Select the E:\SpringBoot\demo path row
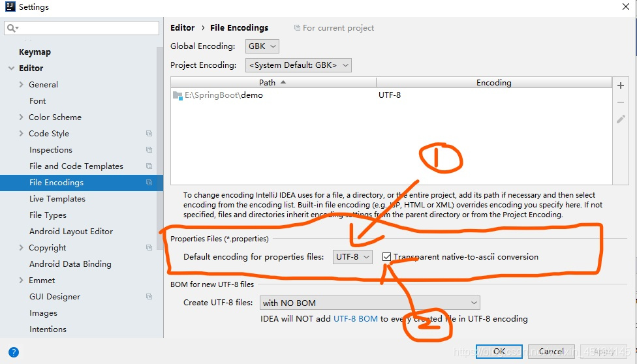This screenshot has width=637, height=364. (x=391, y=95)
